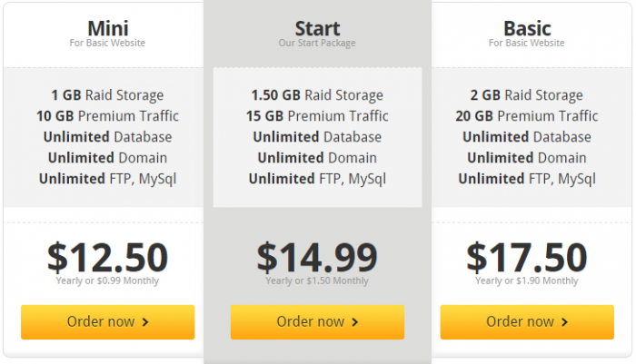Click the $17.50 price
This screenshot has width=636, height=364.
coord(527,257)
